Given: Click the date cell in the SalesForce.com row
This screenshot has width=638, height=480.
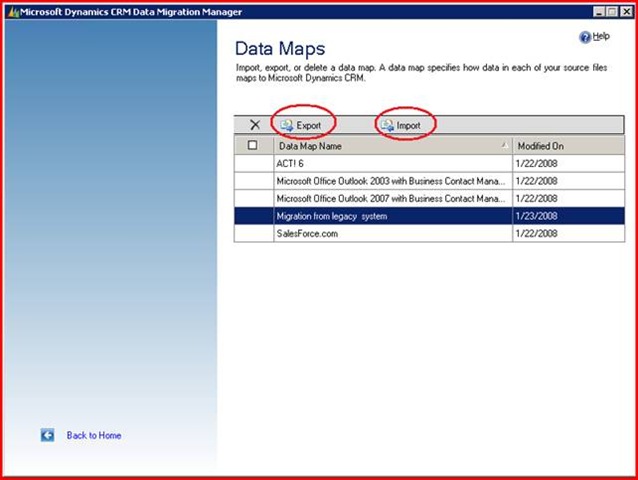Looking at the screenshot, I should 568,233.
